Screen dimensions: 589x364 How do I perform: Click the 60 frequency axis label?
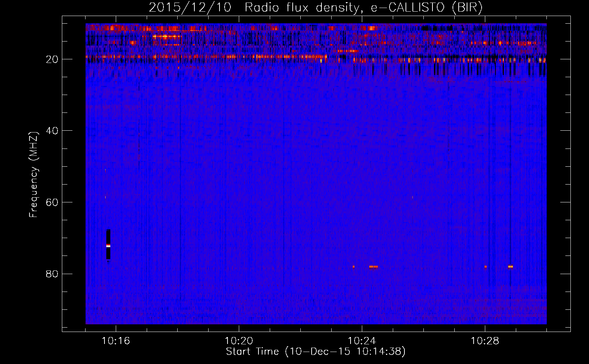coord(52,202)
